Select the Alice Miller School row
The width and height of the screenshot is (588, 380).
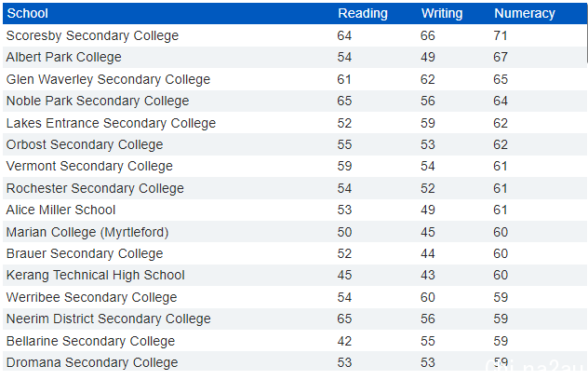click(x=295, y=210)
